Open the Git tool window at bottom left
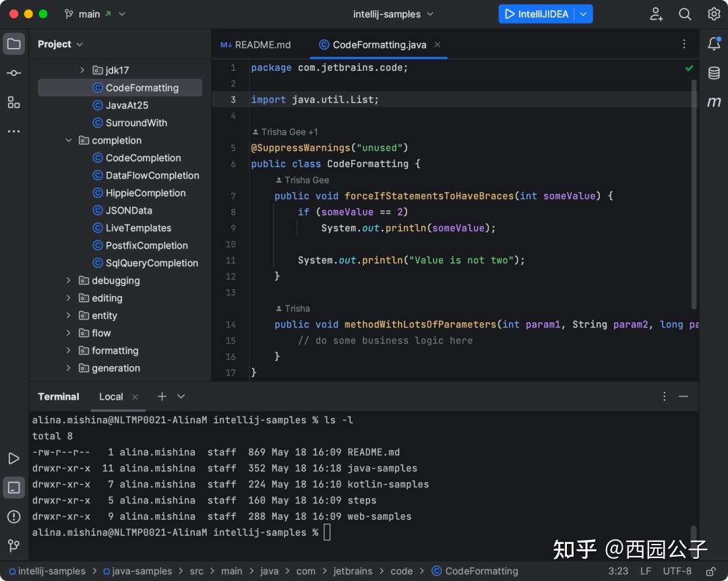The image size is (728, 581). pyautogui.click(x=13, y=546)
